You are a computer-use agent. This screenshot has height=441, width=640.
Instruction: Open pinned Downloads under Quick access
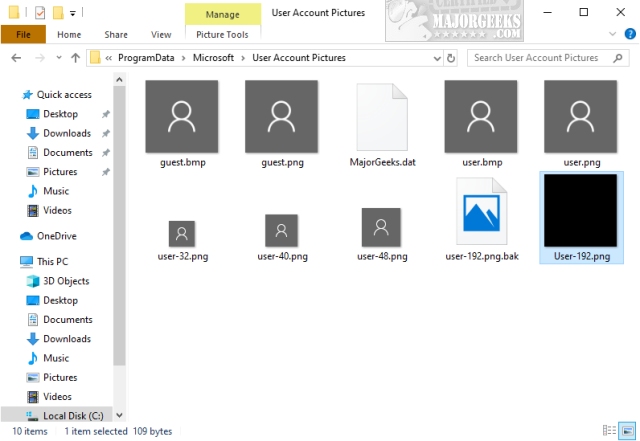point(59,133)
